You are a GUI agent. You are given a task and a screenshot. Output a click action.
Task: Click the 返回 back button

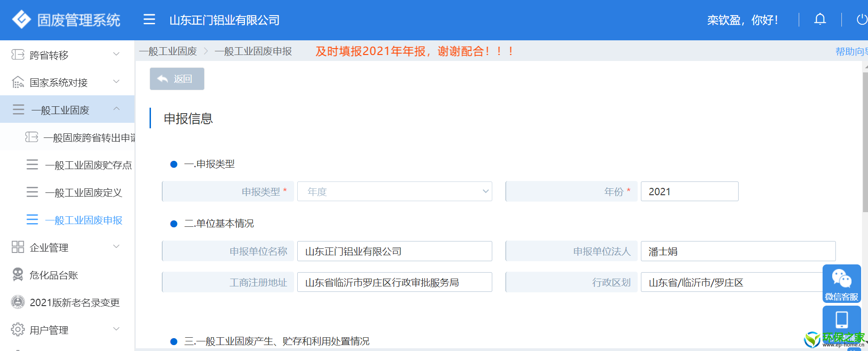[177, 79]
